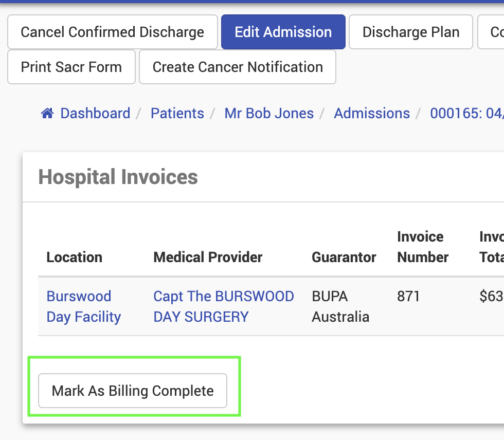Click the 000165 admission breadcrumb
504x440 pixels.
466,113
